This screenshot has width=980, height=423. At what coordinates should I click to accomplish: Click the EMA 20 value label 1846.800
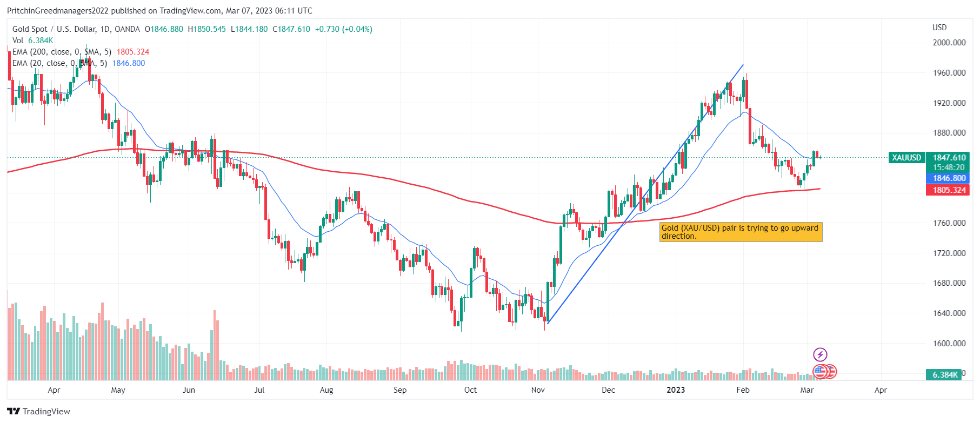(949, 178)
